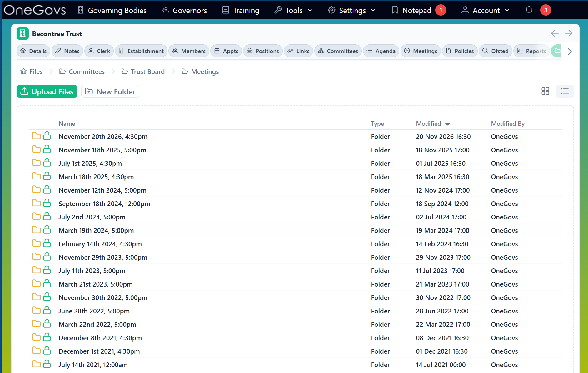Open the green folder tab icon
The width and height of the screenshot is (588, 373).
click(557, 51)
